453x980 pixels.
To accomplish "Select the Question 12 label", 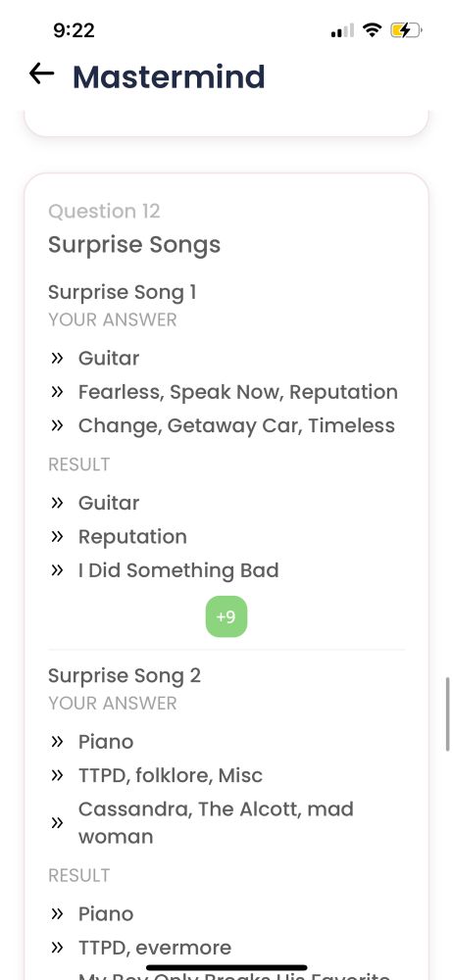I will 104,212.
